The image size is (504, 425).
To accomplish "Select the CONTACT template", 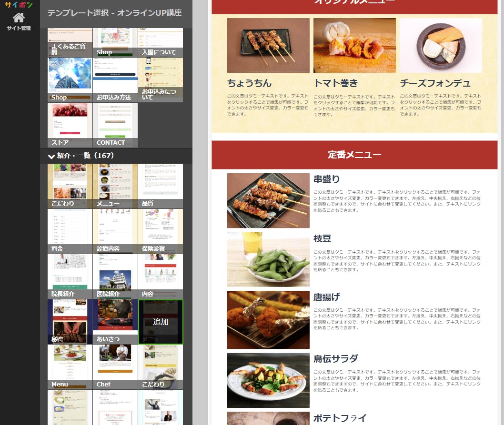I will (x=115, y=125).
